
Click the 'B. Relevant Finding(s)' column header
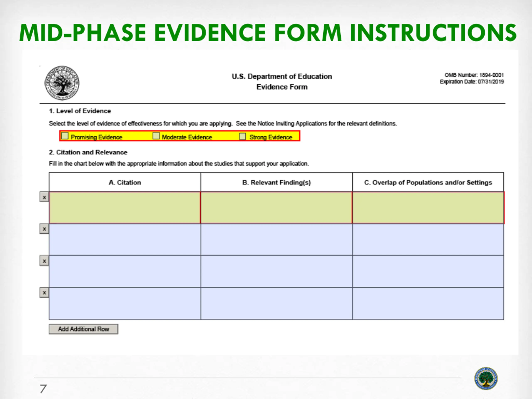(277, 182)
